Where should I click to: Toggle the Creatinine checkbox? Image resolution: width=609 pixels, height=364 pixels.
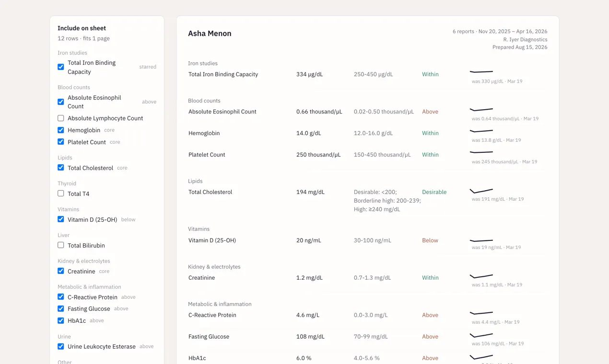(x=61, y=272)
